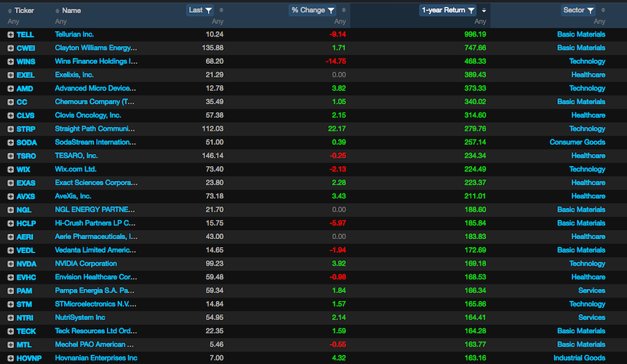Expand the MTL row plus icon
Image resolution: width=627 pixels, height=364 pixels.
[x=11, y=345]
